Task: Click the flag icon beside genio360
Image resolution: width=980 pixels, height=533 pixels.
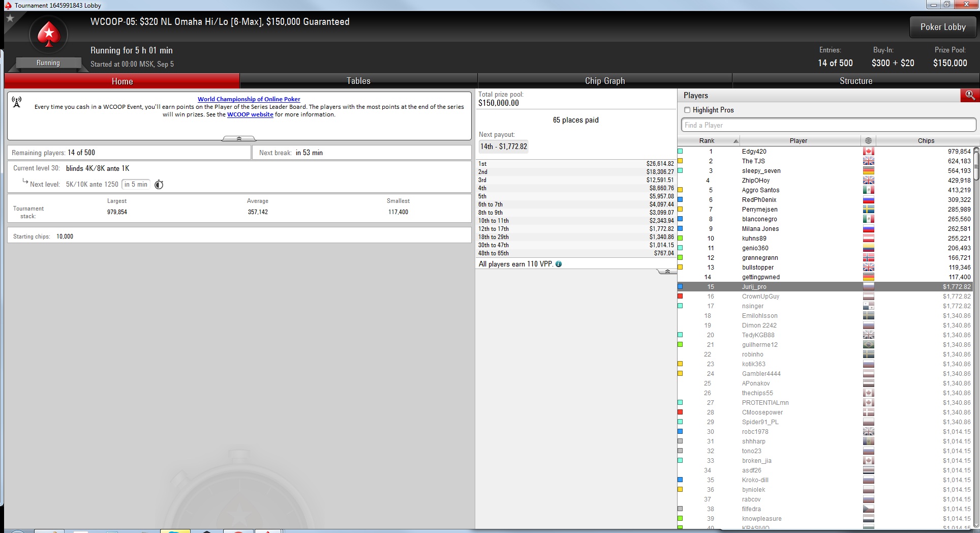Action: click(x=868, y=248)
